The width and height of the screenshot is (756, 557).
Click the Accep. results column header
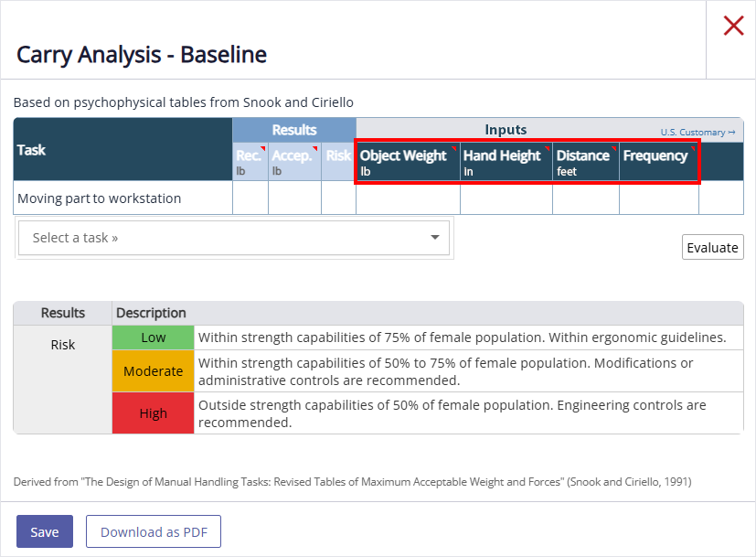294,162
